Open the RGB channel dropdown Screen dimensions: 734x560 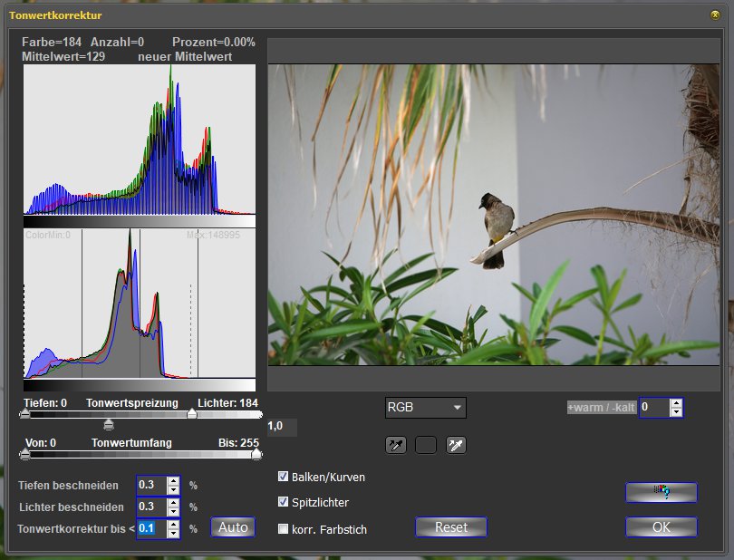[425, 408]
